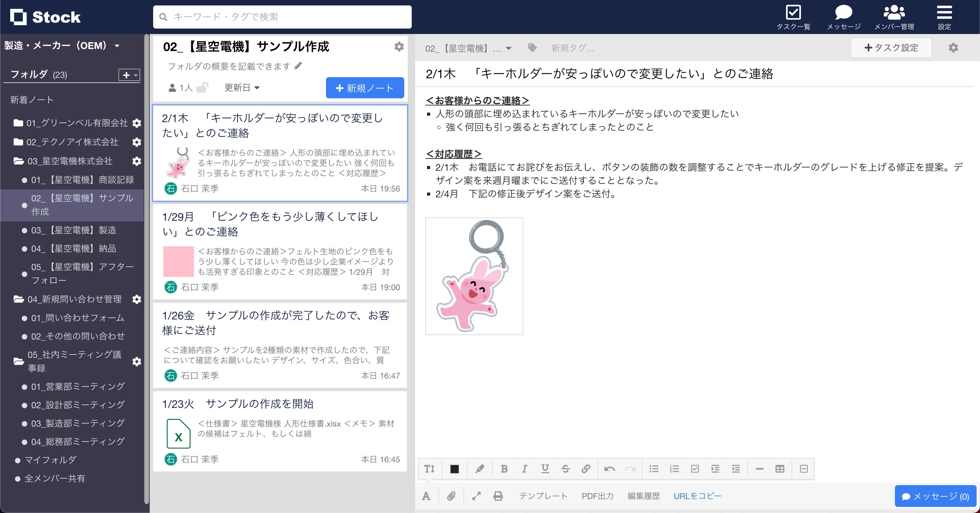
Task: Toggle the checklist format in the toolbar
Action: tap(695, 468)
